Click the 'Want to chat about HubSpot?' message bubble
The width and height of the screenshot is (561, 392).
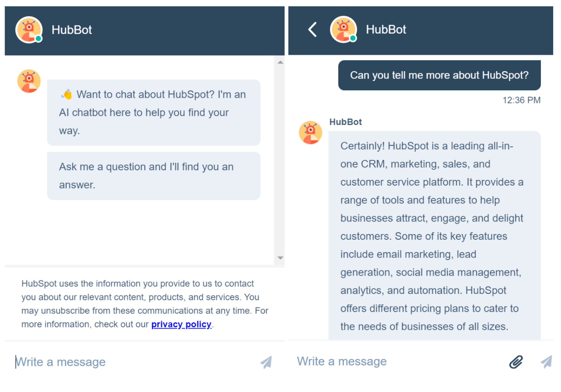(x=153, y=112)
